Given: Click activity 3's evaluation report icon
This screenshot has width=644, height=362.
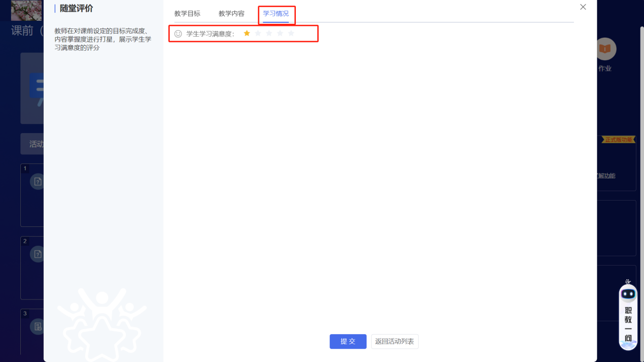Looking at the screenshot, I should pyautogui.click(x=38, y=326).
